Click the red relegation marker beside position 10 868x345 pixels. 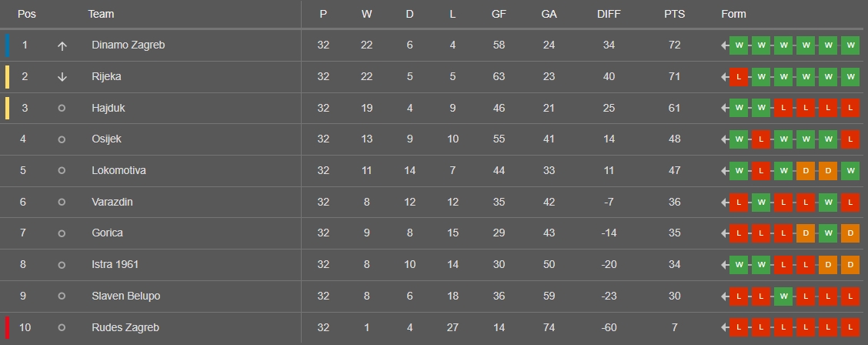[x=7, y=328]
